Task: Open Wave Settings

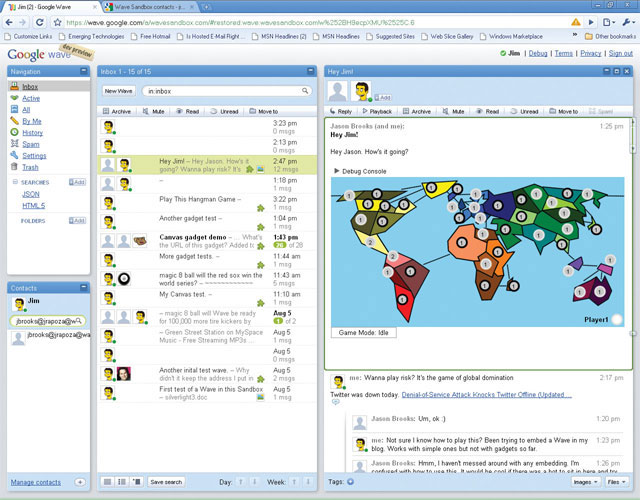Action: click(x=34, y=156)
